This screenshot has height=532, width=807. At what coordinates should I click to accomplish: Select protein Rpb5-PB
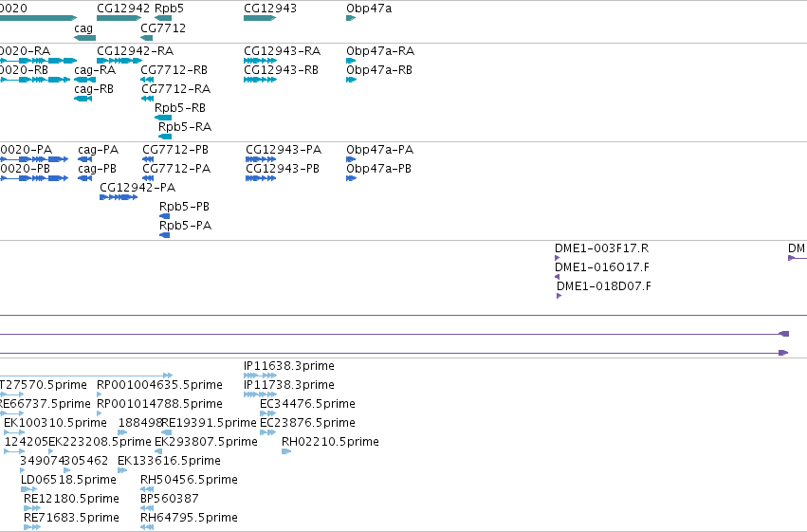184,207
